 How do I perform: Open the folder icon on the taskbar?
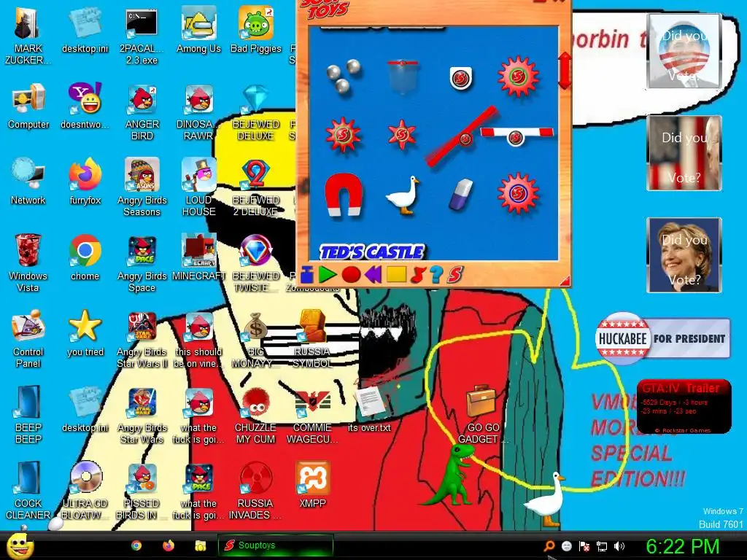pos(200,545)
